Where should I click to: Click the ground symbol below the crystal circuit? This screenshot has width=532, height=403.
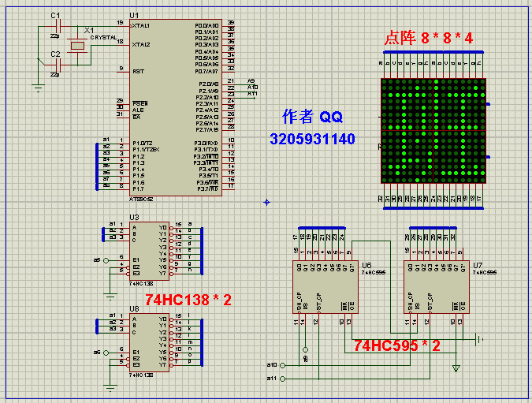[x=39, y=88]
